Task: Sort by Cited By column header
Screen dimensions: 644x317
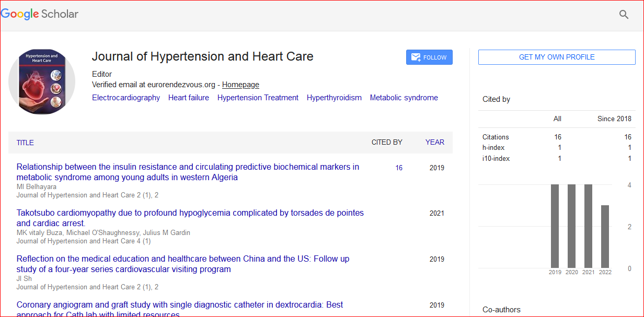Action: click(x=387, y=142)
